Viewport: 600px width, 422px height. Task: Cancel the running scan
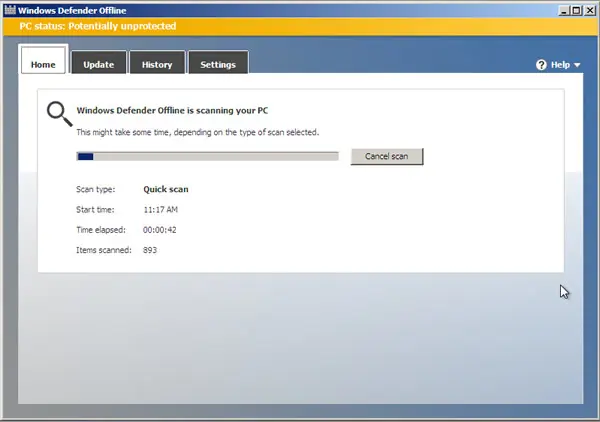tap(387, 156)
